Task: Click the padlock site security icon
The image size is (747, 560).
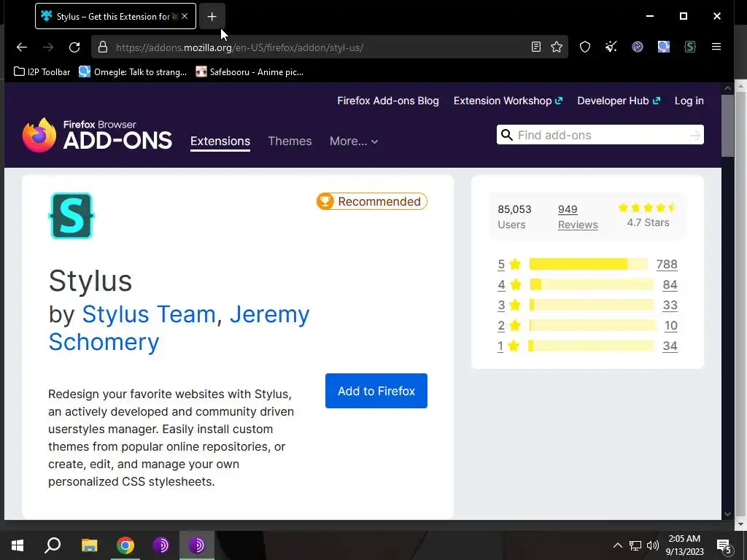Action: [102, 47]
